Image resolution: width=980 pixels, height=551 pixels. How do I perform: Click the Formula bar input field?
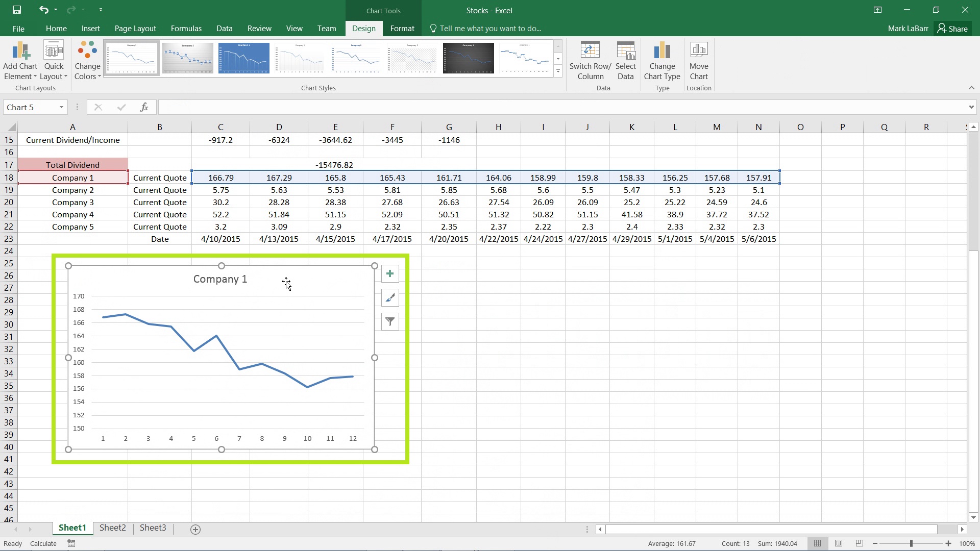pyautogui.click(x=565, y=107)
